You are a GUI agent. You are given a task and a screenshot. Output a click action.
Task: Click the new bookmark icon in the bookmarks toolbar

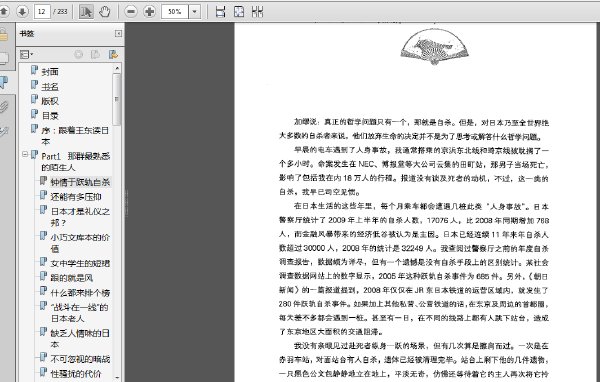pos(95,54)
